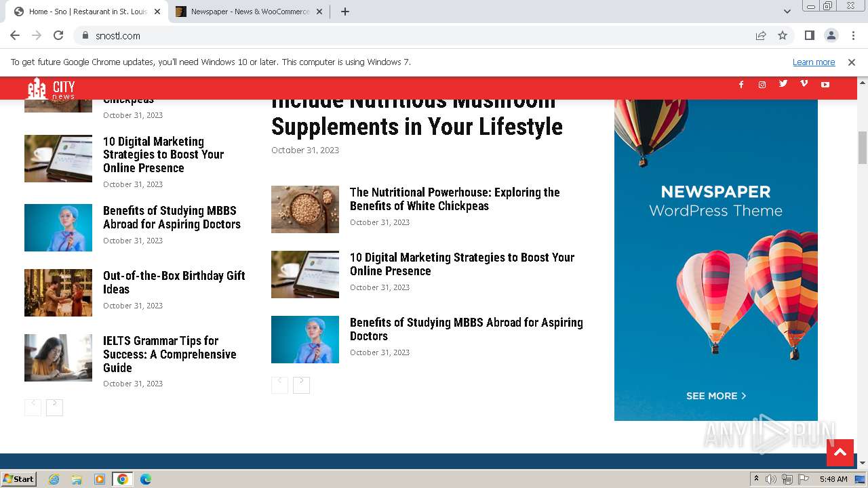Click the white chickpeas thumbnail in center column

305,209
